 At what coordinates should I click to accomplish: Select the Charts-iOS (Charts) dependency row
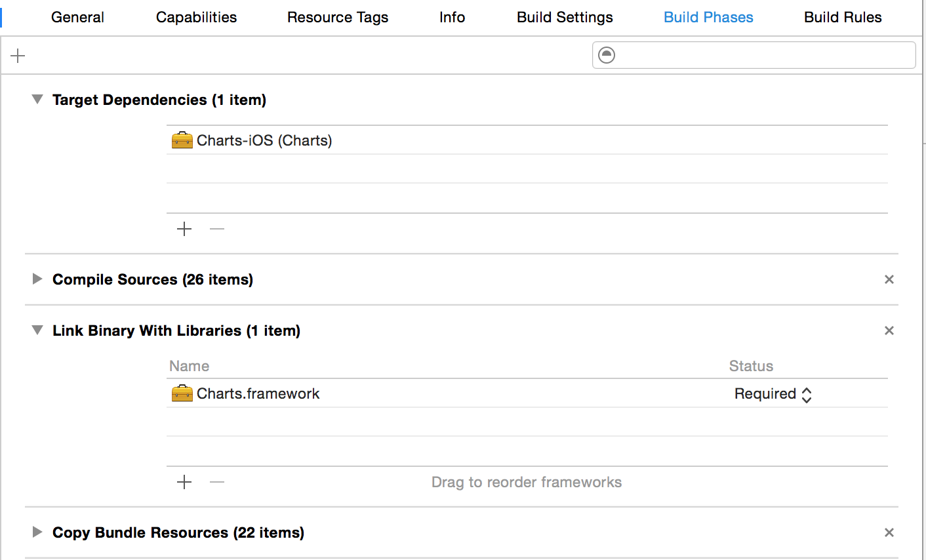pos(264,140)
